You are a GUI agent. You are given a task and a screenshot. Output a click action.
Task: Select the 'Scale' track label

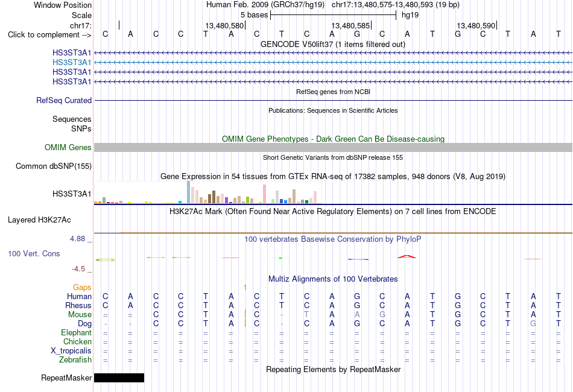(81, 15)
